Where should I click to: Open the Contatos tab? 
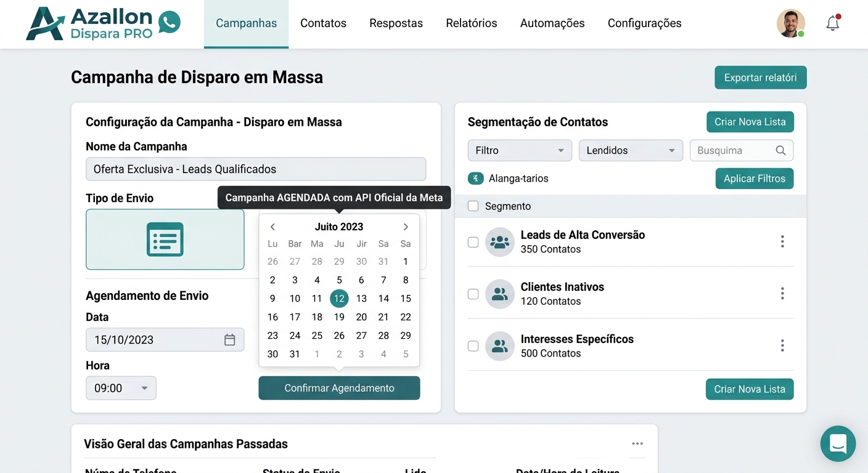click(323, 23)
